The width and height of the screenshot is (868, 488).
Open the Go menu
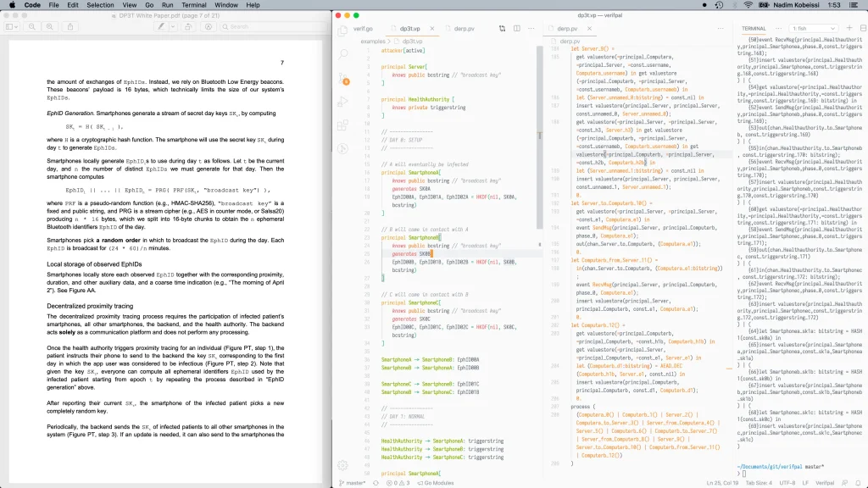(149, 5)
